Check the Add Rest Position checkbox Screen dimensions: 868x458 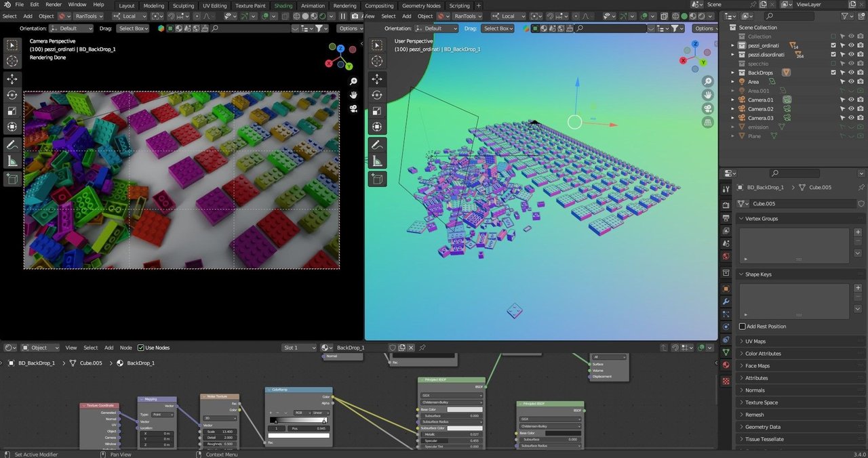742,327
